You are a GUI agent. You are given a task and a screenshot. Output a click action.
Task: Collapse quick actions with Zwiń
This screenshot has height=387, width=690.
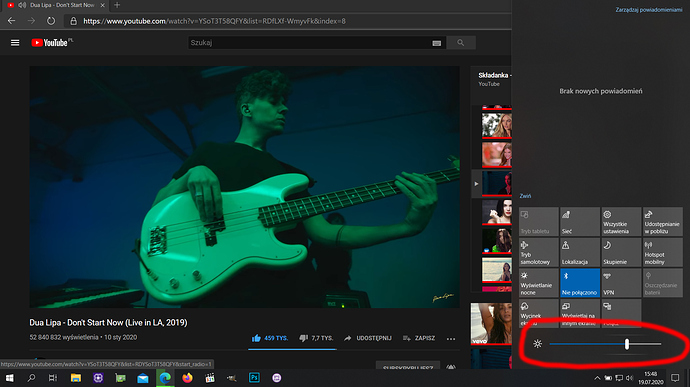pos(525,196)
